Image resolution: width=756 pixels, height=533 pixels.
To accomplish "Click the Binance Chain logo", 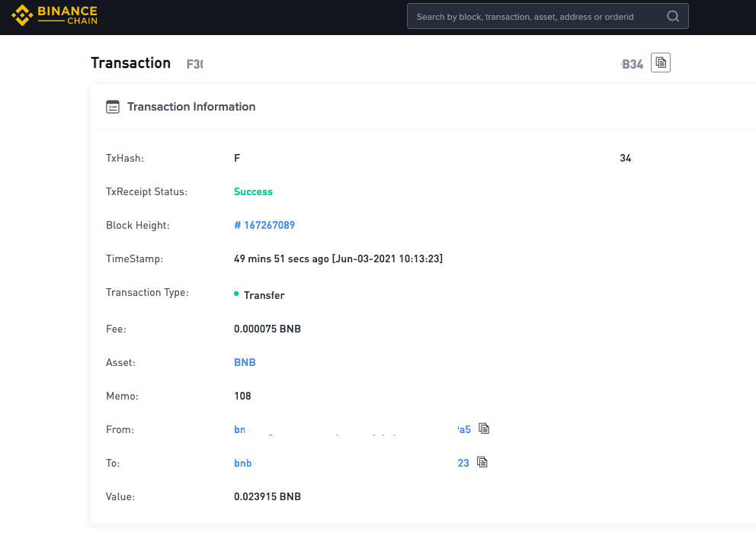I will tap(54, 15).
